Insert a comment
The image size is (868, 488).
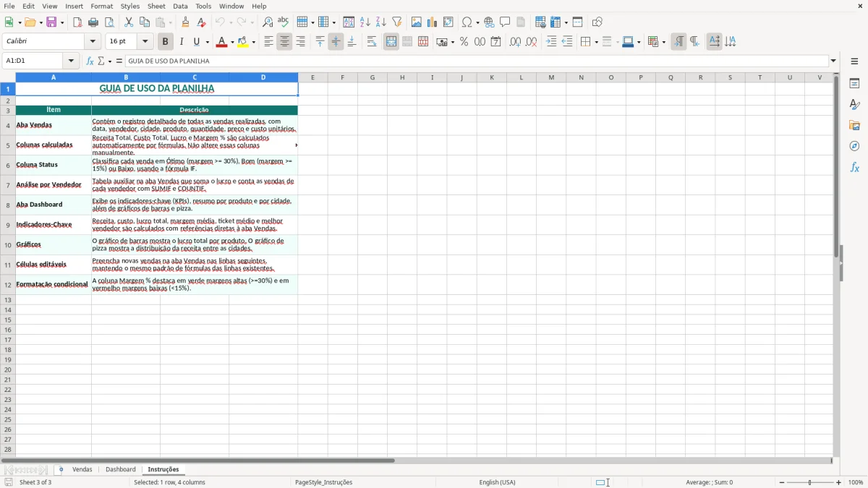tap(505, 22)
